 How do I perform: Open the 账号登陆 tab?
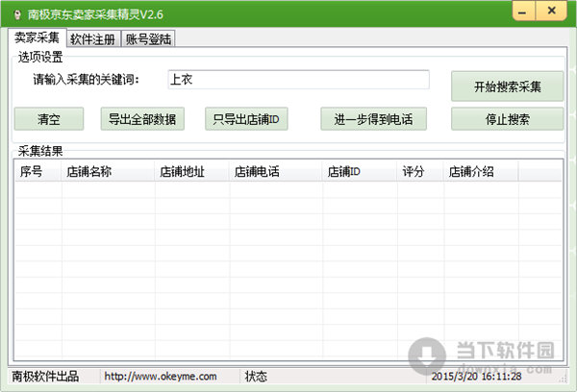[x=148, y=38]
